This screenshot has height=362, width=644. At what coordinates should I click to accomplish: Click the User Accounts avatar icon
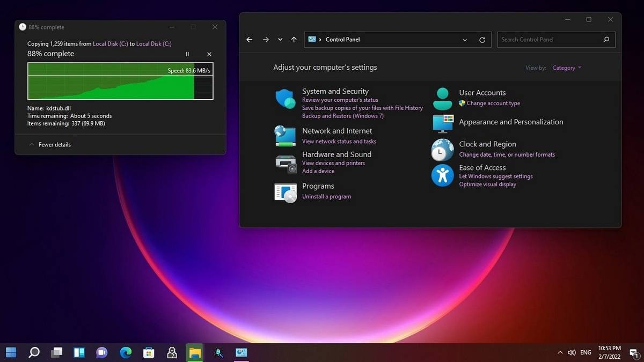[443, 99]
